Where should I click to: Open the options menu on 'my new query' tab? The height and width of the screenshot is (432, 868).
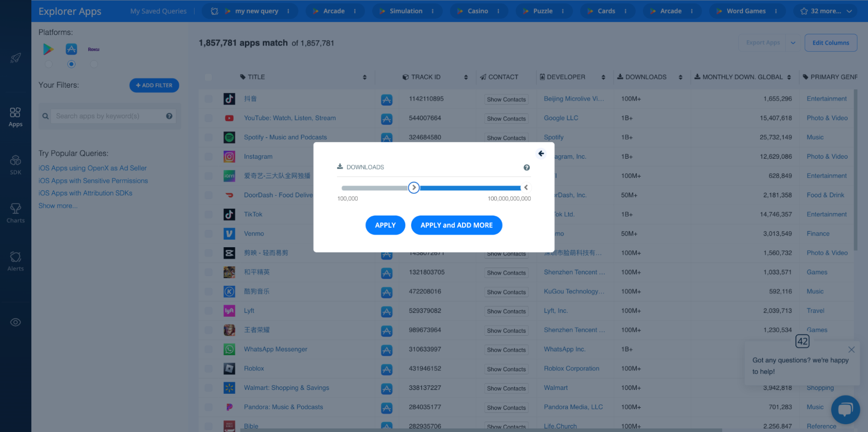click(x=288, y=11)
